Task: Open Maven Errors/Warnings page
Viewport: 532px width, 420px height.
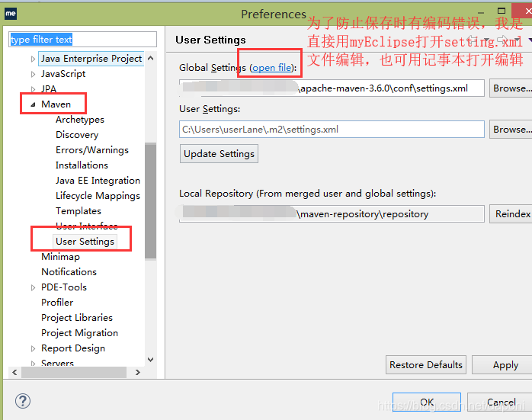Action: (x=92, y=150)
